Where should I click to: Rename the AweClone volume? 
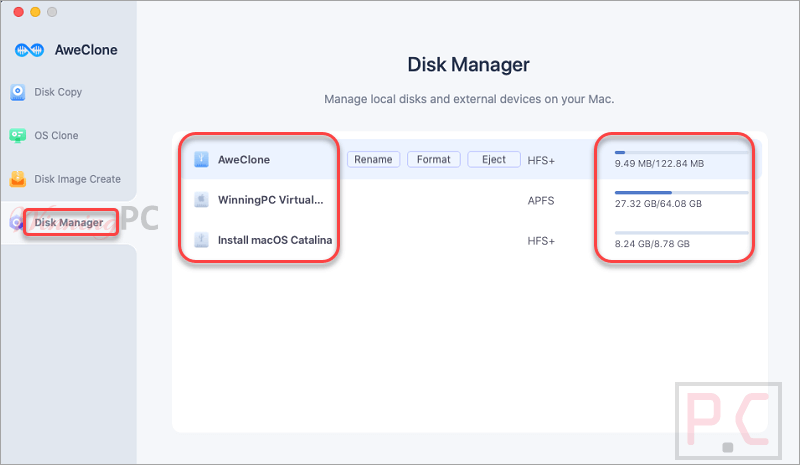point(373,159)
